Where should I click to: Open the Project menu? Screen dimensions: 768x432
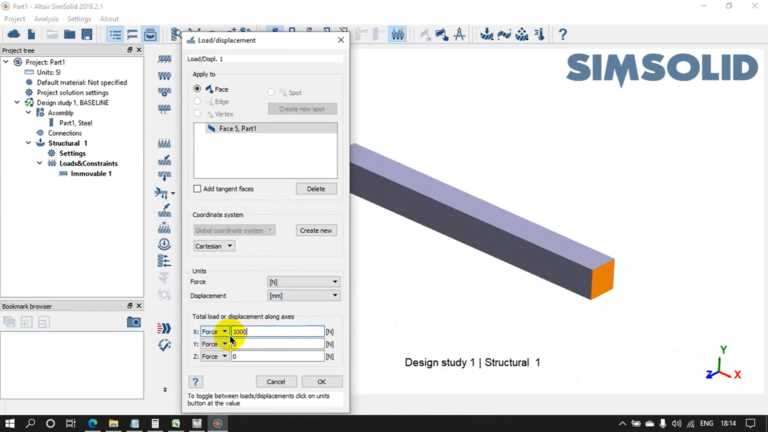[x=15, y=19]
